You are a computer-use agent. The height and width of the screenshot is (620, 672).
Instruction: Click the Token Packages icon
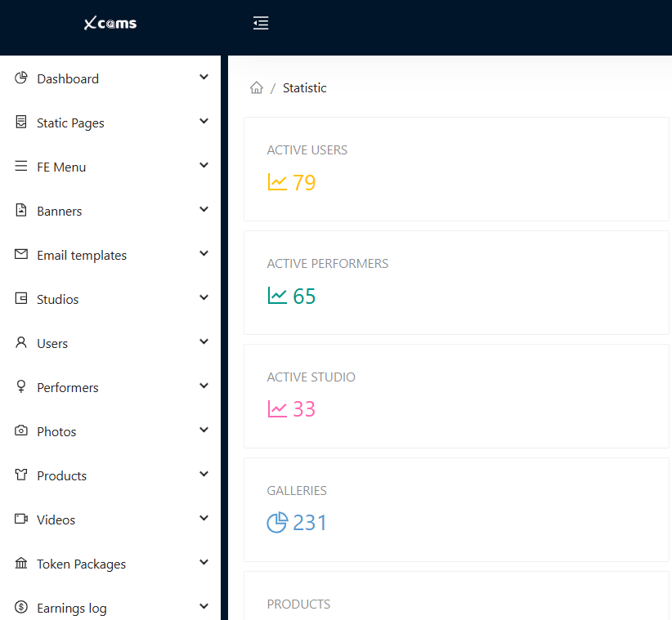tap(20, 562)
